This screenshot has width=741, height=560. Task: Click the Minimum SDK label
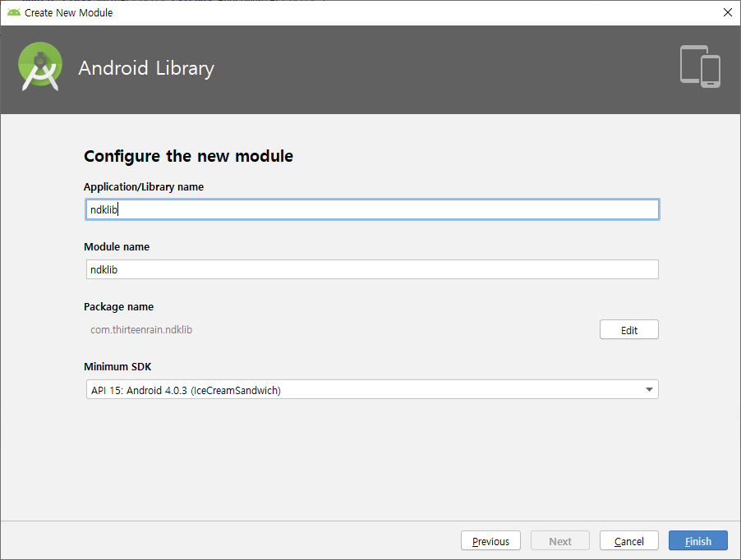coord(117,367)
